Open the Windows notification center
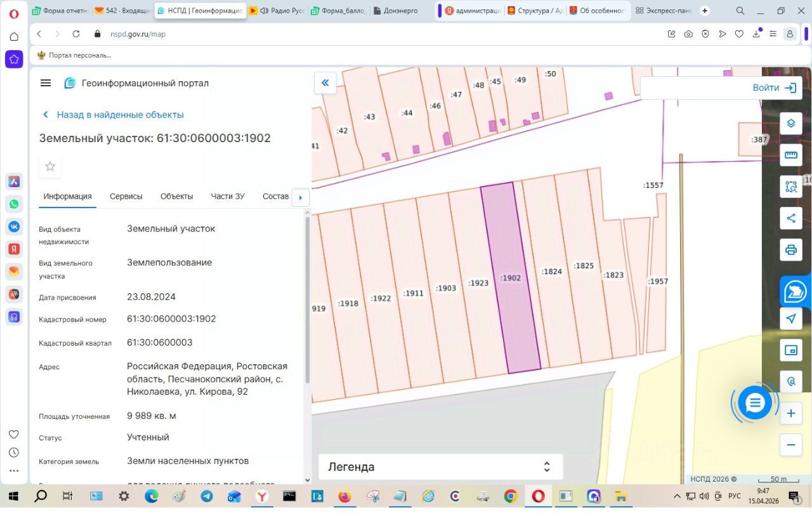The height and width of the screenshot is (526, 812). tap(794, 497)
